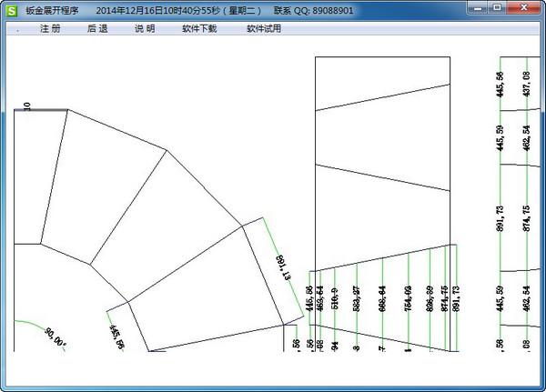The height and width of the screenshot is (392, 546).
Task: Click the 754.09 dimension label
Action: click(x=409, y=297)
